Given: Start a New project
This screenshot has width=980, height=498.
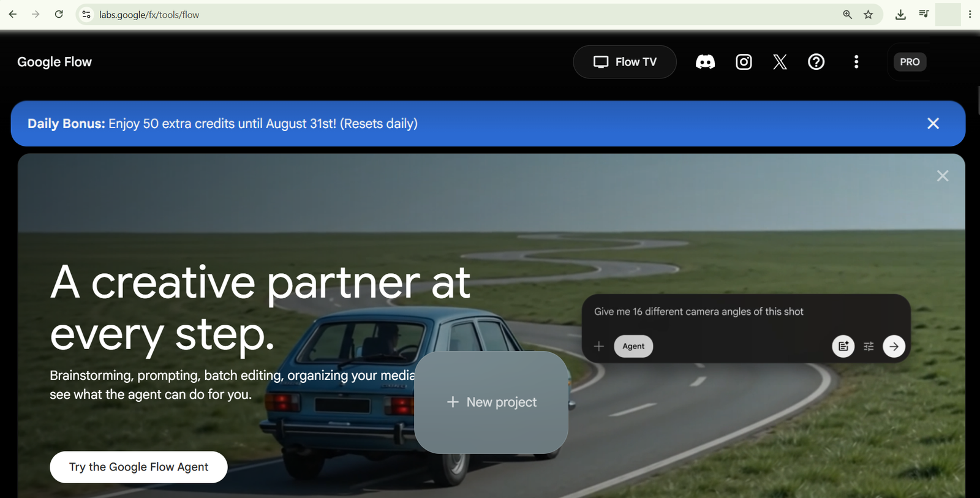Looking at the screenshot, I should click(x=491, y=402).
